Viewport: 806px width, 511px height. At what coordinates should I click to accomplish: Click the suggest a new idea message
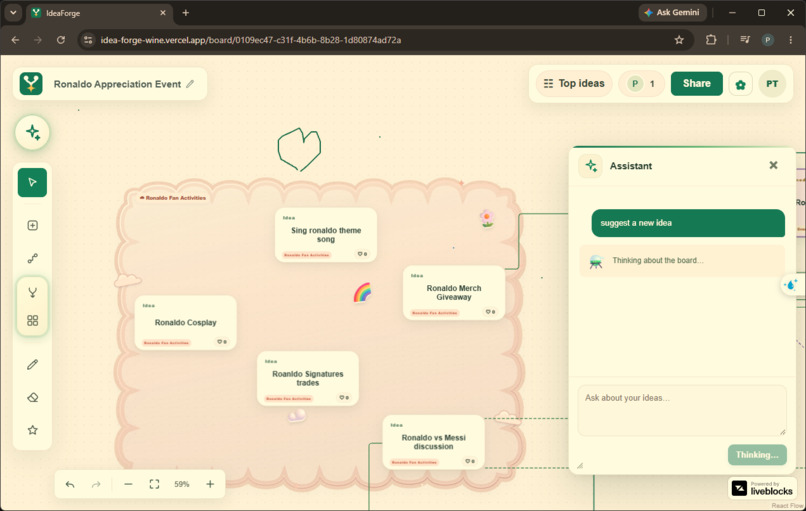point(688,223)
